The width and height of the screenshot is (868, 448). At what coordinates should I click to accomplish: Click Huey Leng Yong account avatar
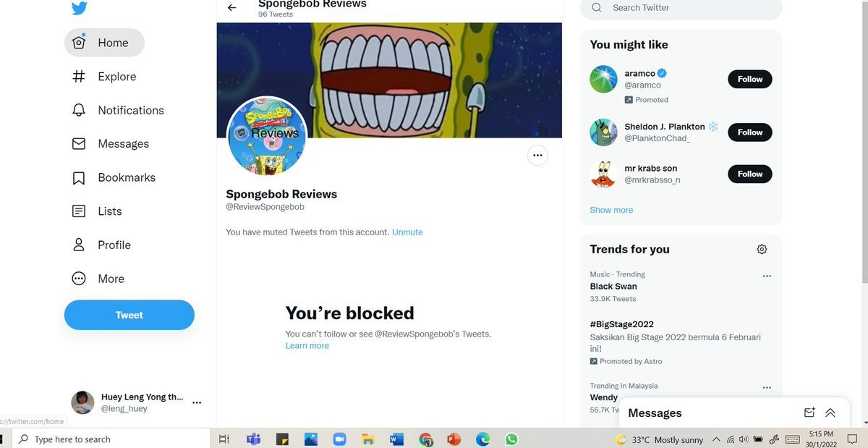(82, 402)
